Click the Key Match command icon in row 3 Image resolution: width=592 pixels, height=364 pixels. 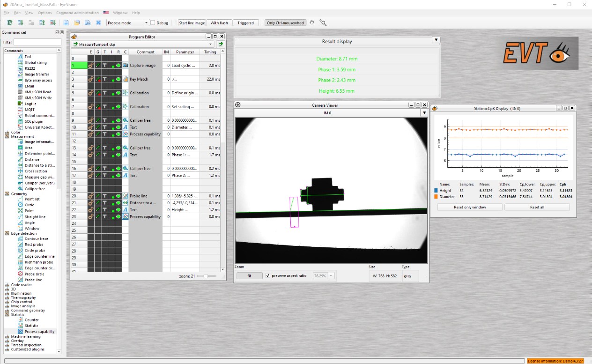(x=126, y=79)
